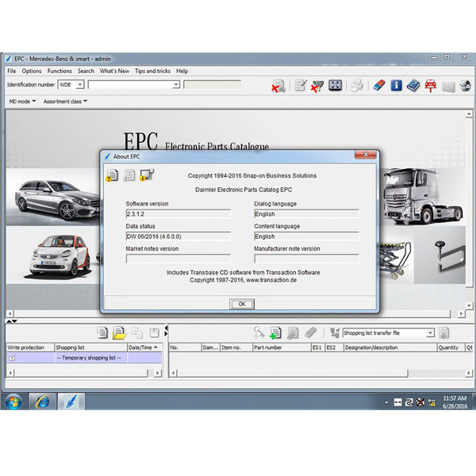Click the Shopping list column header
476x476 pixels.
coord(90,347)
